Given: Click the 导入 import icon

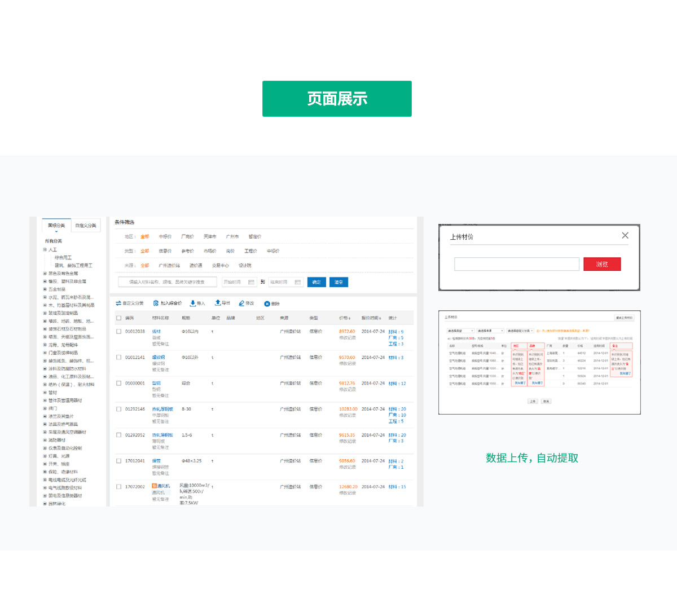Looking at the screenshot, I should 193,303.
